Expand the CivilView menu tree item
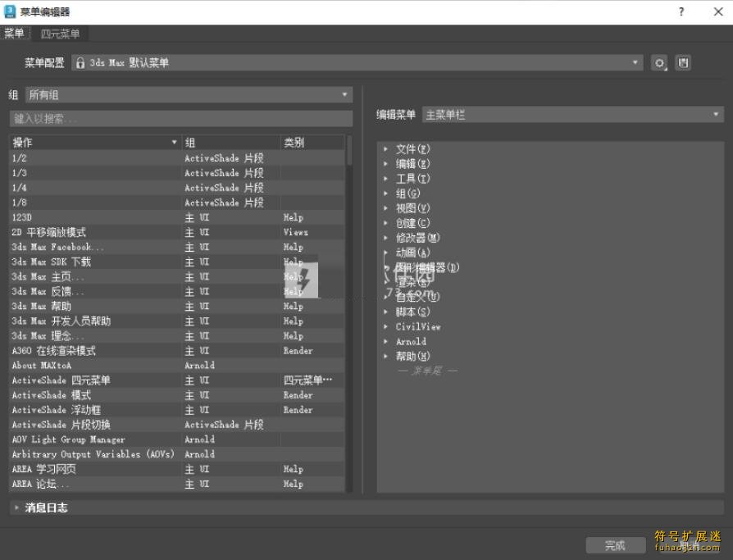Screen dimensions: 733x560 385,326
